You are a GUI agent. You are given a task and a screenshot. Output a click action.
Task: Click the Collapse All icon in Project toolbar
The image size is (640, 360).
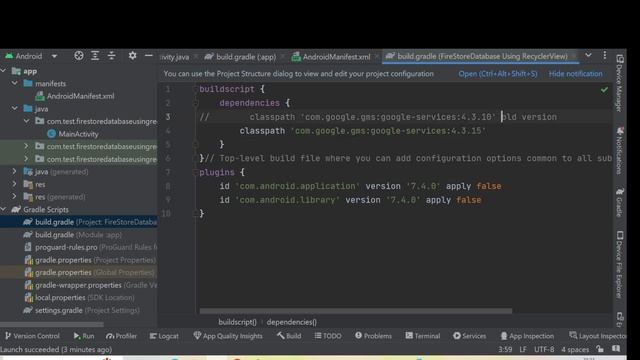111,56
